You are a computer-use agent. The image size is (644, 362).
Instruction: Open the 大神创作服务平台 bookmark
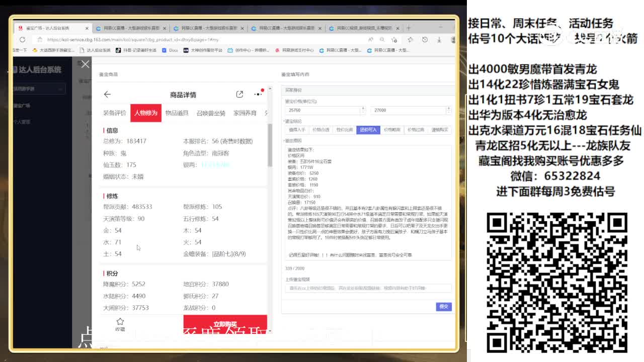click(203, 50)
